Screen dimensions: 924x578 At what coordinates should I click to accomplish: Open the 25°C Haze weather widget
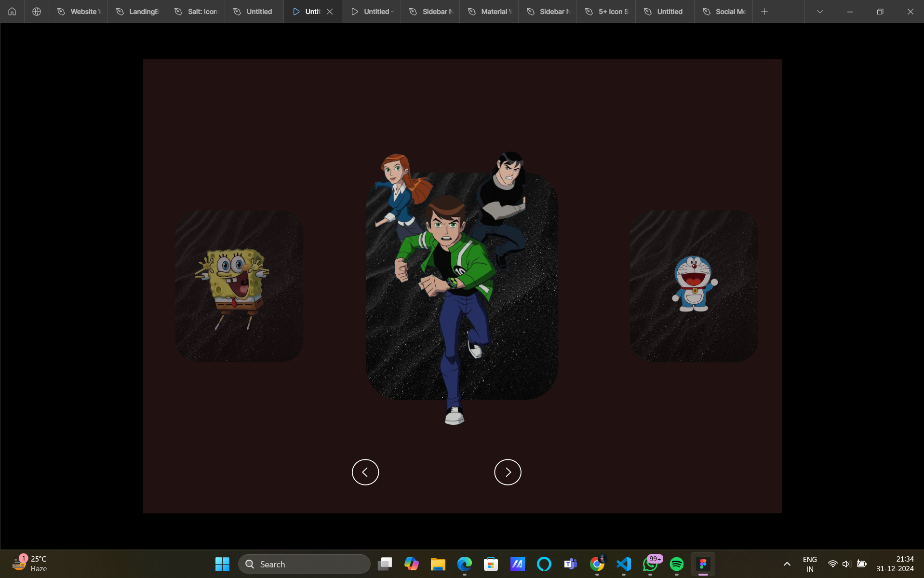click(30, 564)
